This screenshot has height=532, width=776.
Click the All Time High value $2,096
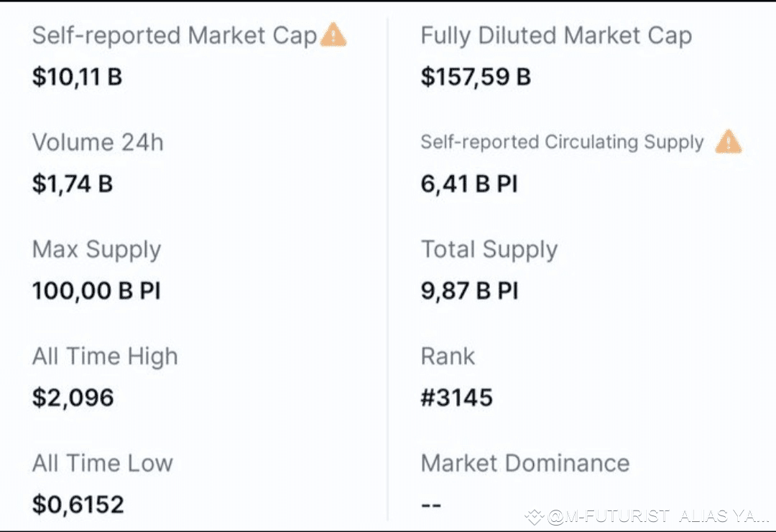[x=73, y=397]
